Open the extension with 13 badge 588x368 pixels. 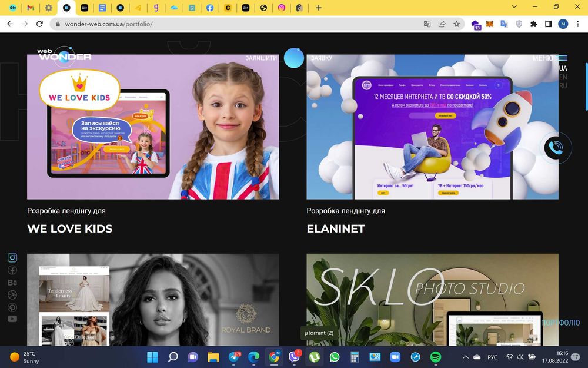point(476,25)
